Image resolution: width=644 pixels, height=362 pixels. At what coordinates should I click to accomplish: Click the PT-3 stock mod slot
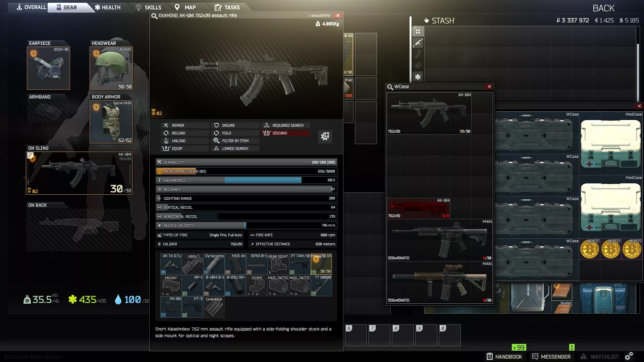193,307
